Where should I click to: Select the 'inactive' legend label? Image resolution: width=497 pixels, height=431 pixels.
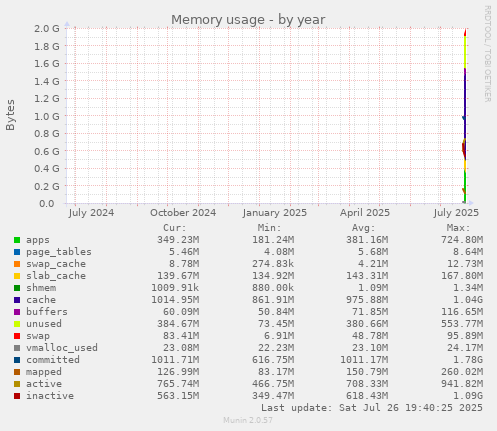(x=50, y=396)
